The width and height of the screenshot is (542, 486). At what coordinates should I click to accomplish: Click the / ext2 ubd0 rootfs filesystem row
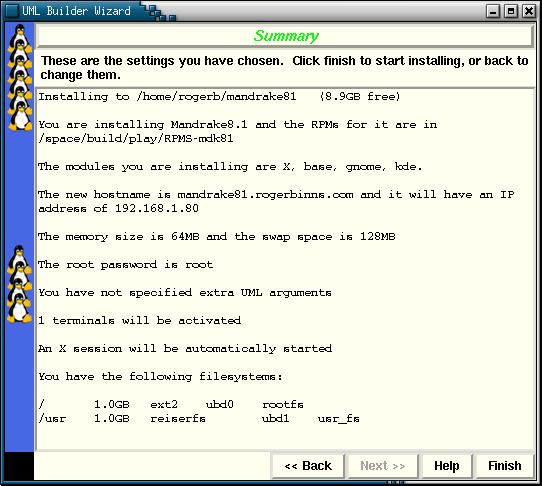coord(171,404)
